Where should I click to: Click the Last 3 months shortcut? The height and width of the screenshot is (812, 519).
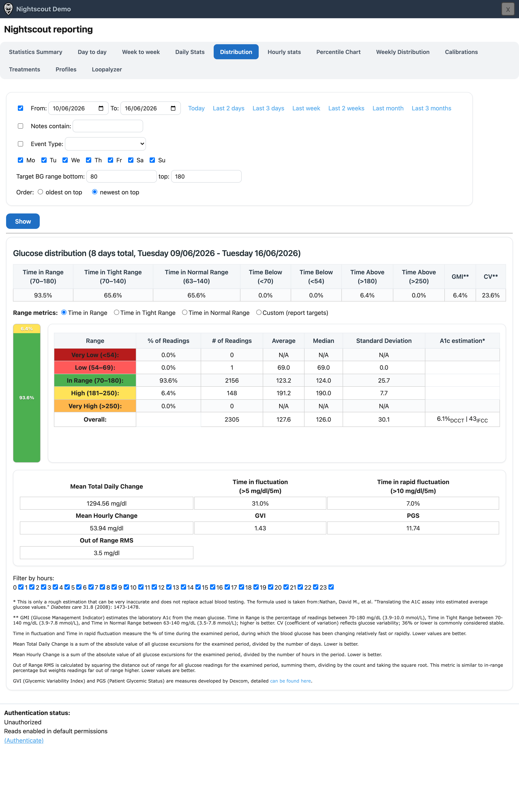point(431,108)
